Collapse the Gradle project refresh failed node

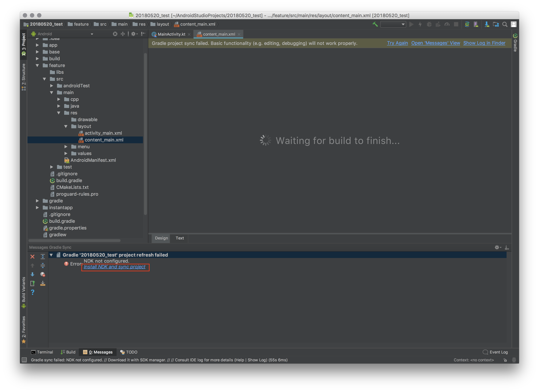(x=51, y=255)
